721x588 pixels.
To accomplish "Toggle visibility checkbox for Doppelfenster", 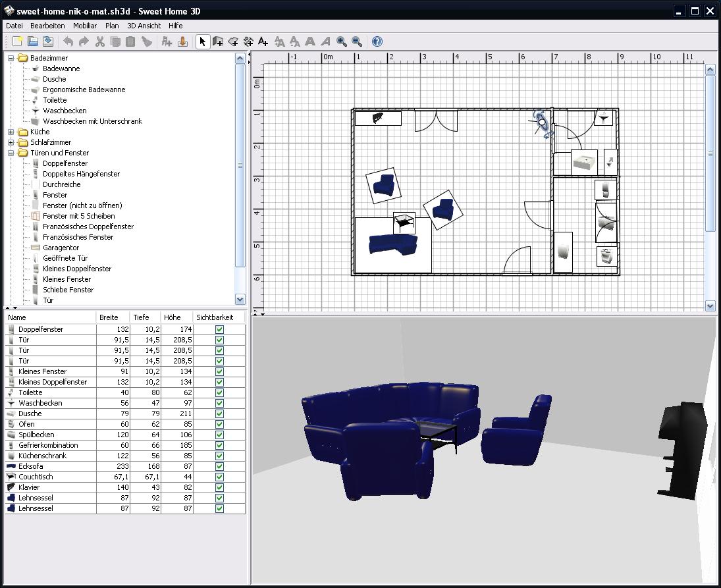I will [x=219, y=329].
